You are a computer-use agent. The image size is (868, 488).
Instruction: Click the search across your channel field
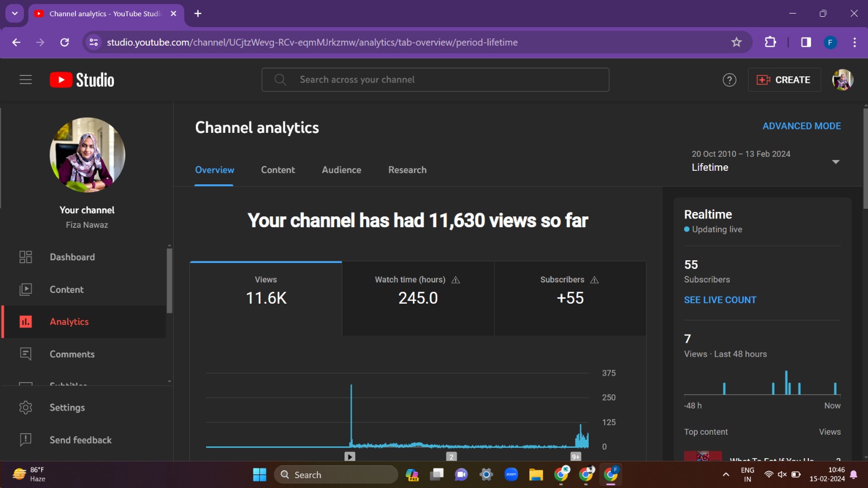point(435,80)
